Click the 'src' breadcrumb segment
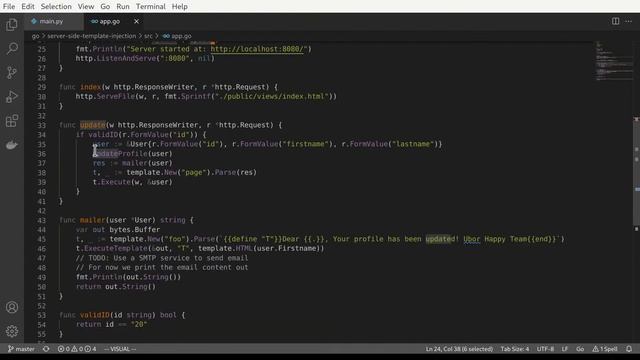Image resolution: width=640 pixels, height=360 pixels. click(x=148, y=36)
